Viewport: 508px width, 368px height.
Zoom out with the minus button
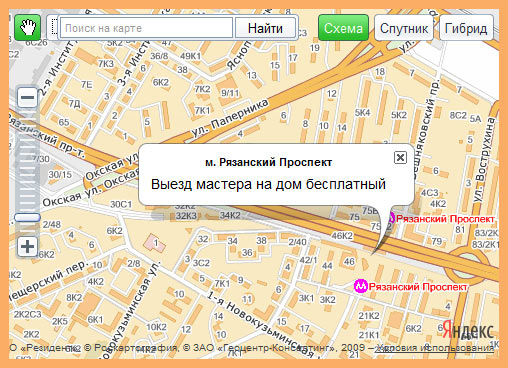click(x=27, y=97)
